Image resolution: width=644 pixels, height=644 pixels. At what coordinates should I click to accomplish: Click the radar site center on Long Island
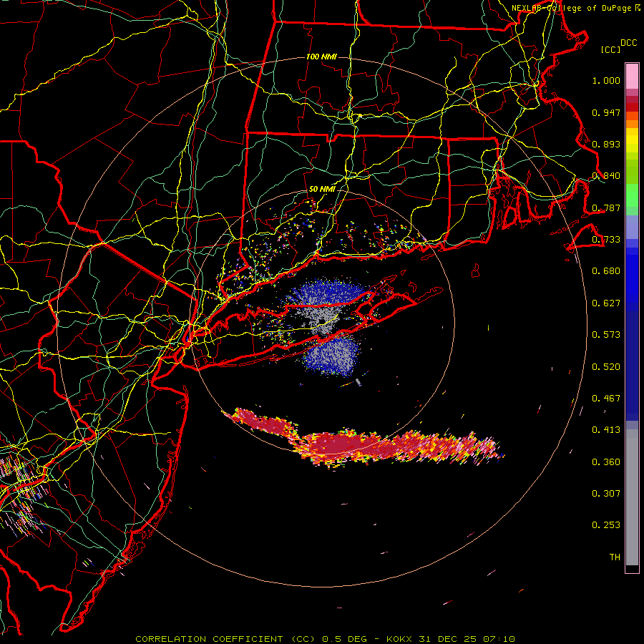(323, 321)
